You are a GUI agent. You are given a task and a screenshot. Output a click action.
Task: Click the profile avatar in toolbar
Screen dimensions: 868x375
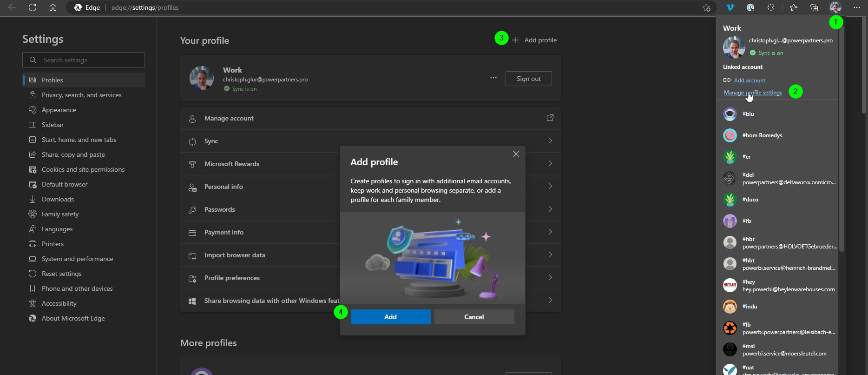tap(835, 7)
